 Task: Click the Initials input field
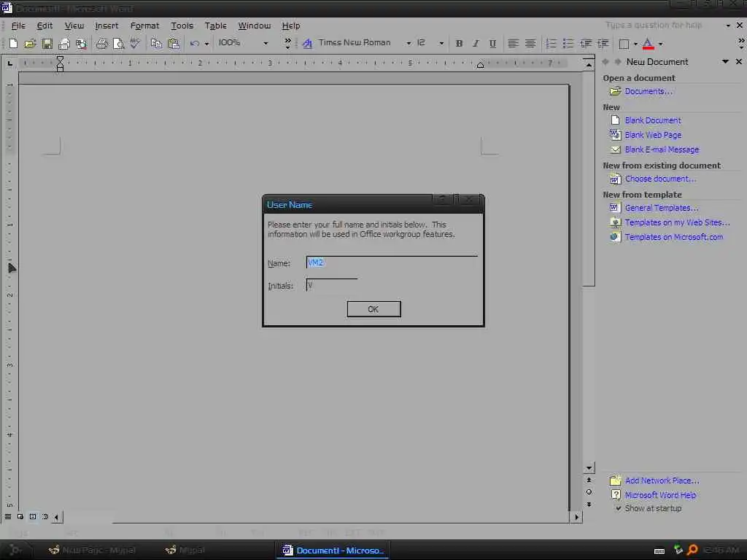pyautogui.click(x=332, y=285)
